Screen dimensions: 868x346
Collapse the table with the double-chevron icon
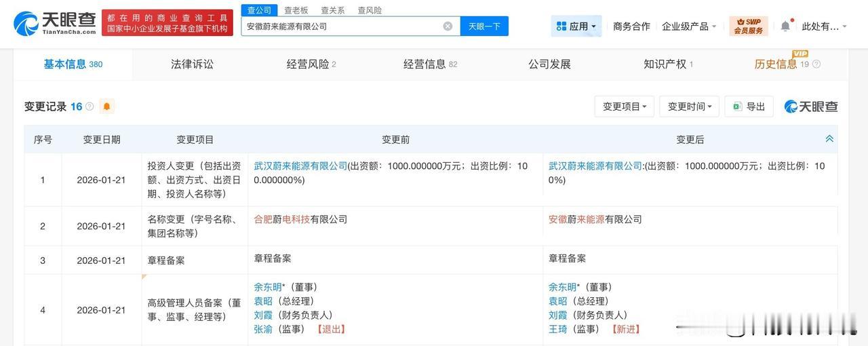(829, 138)
